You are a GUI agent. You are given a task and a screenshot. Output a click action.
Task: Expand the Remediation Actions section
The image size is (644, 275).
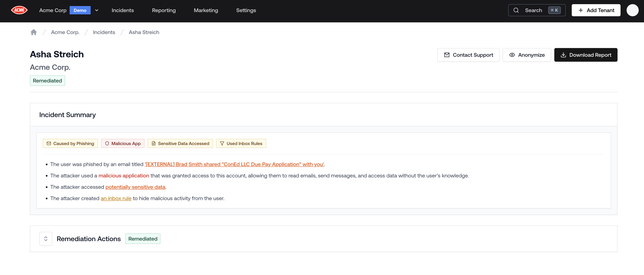point(46,239)
